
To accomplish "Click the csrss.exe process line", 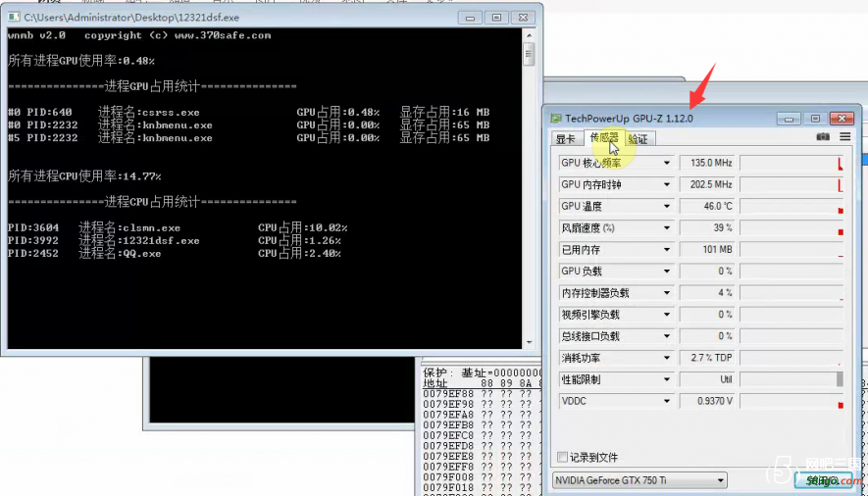I will pyautogui.click(x=248, y=113).
